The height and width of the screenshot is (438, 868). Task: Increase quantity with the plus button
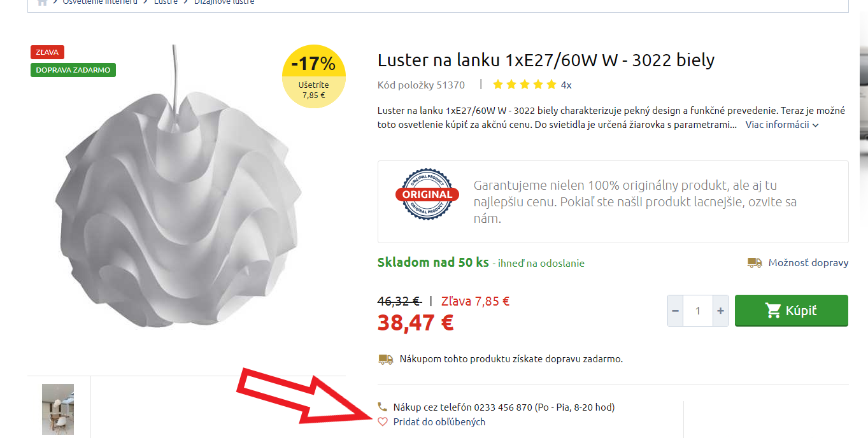coord(721,311)
